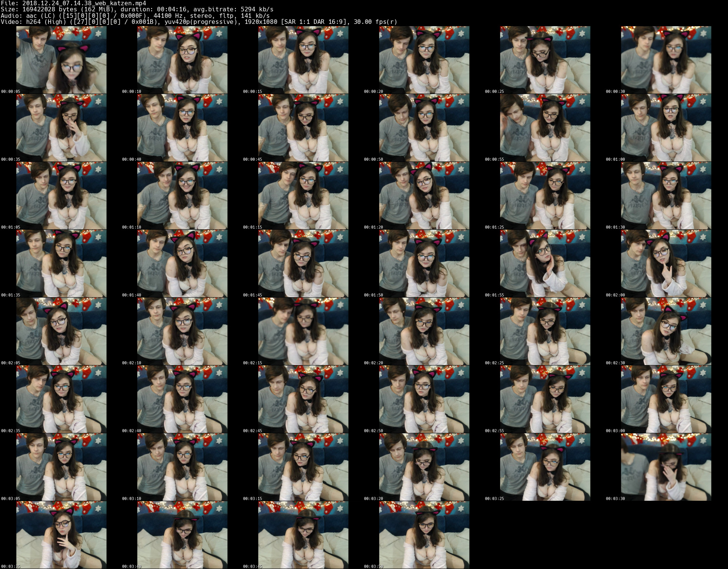View the 00:00:25 frame thumbnail

coord(545,60)
